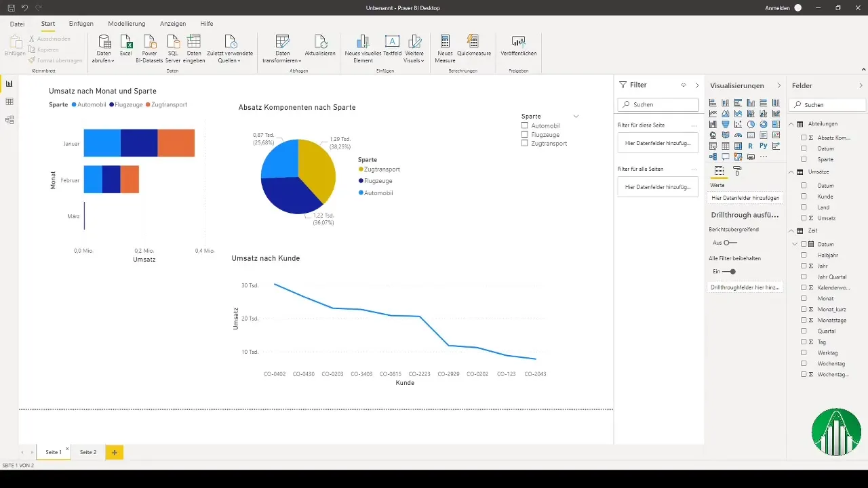Collapse the Umsatze table
Image resolution: width=868 pixels, height=488 pixels.
point(791,172)
